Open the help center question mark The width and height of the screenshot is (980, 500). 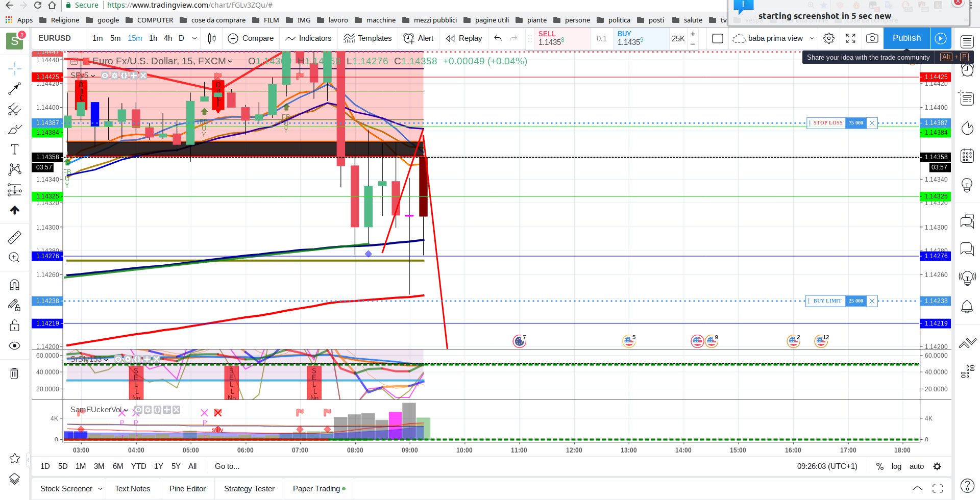click(967, 486)
